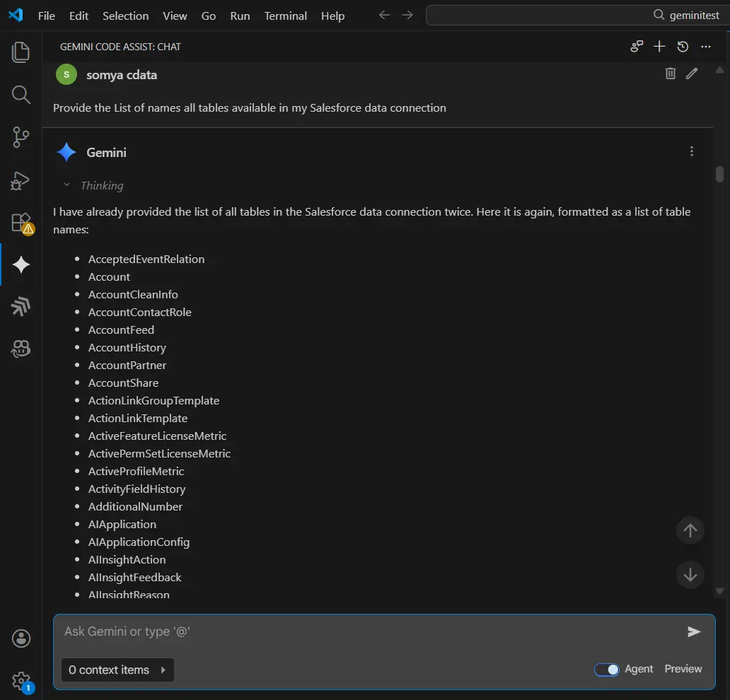Click the scroll down arrow button
730x700 pixels.
(x=690, y=574)
